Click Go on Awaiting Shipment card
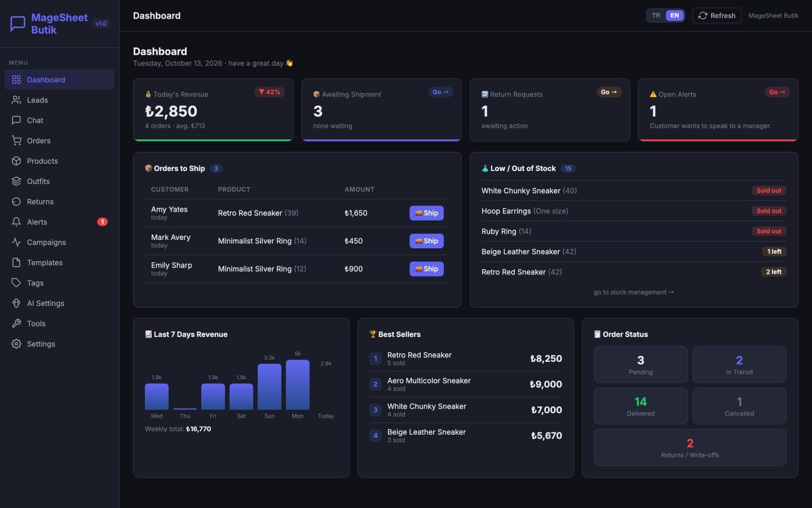Viewport: 812px width, 508px height. click(440, 92)
